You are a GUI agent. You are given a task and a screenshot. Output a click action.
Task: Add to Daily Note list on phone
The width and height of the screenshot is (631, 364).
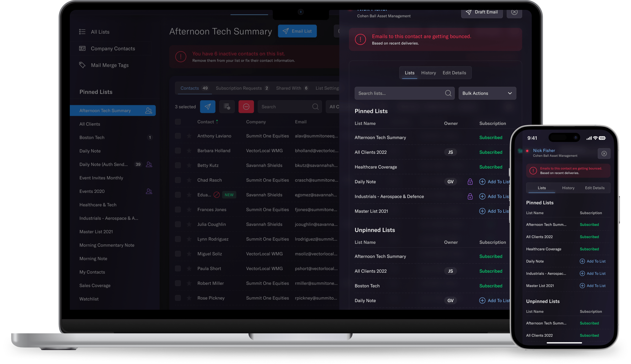coord(593,261)
